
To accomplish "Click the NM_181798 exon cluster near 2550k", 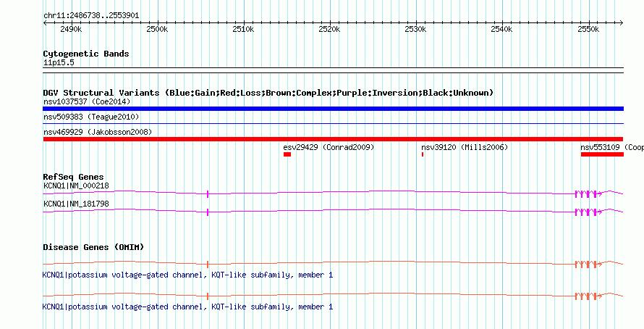I will (588, 212).
